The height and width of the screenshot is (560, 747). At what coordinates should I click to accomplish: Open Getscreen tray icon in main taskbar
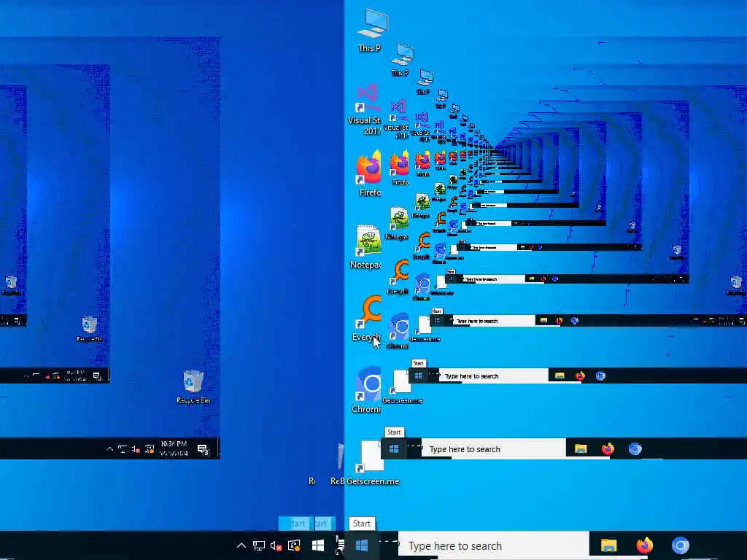294,545
